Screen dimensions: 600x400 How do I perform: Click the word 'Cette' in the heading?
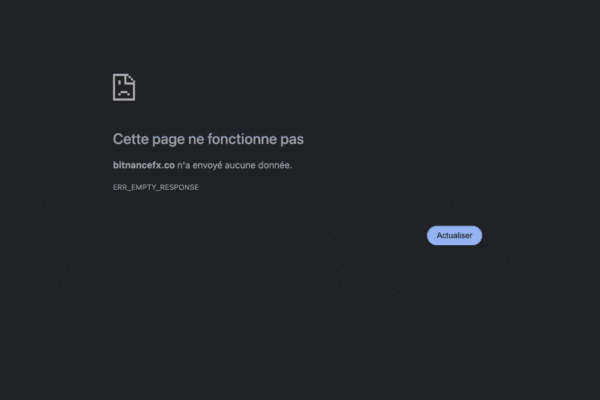click(130, 139)
